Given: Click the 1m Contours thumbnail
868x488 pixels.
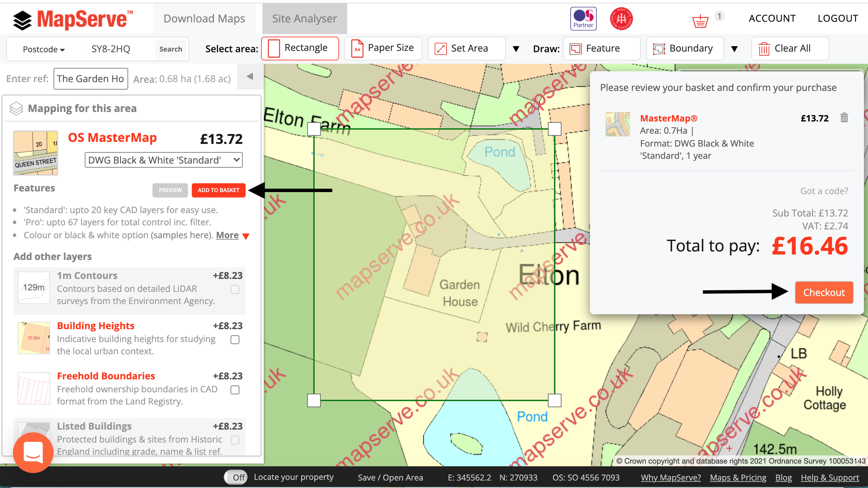Looking at the screenshot, I should (x=34, y=288).
